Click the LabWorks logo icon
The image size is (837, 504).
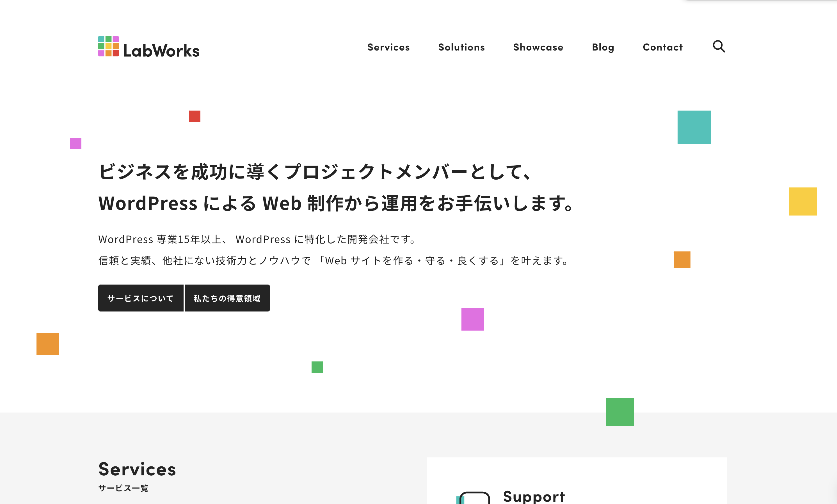click(108, 46)
